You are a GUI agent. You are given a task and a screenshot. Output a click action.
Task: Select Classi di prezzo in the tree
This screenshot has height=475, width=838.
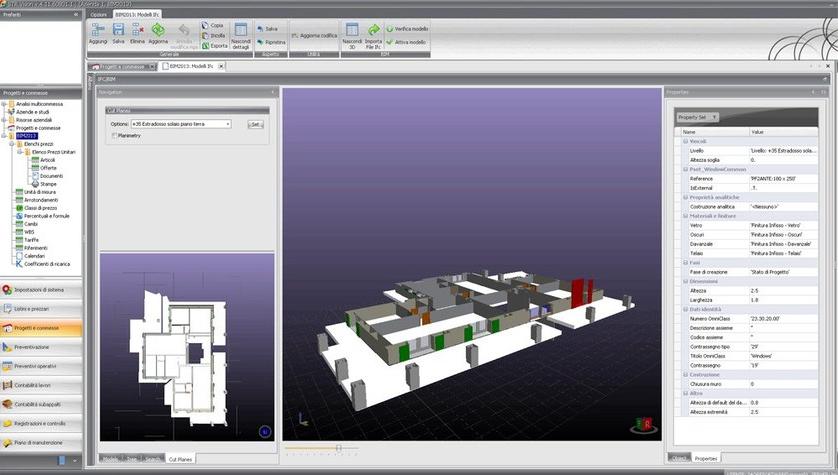coord(40,208)
